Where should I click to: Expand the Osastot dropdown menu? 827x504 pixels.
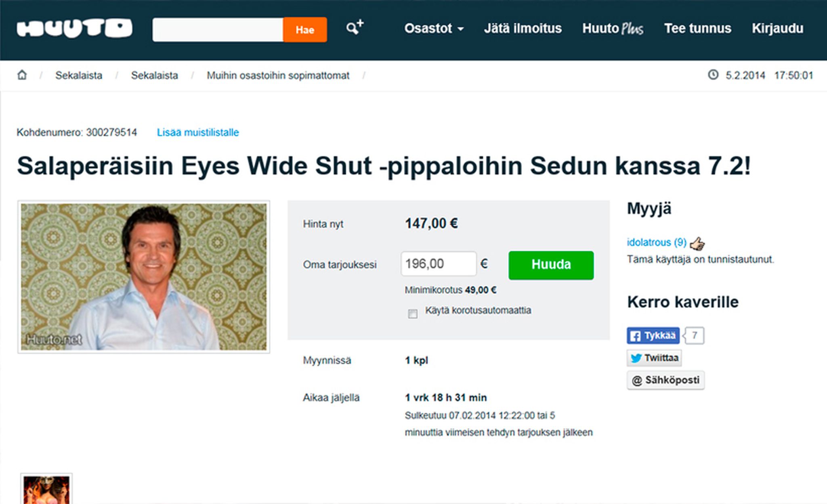[434, 29]
